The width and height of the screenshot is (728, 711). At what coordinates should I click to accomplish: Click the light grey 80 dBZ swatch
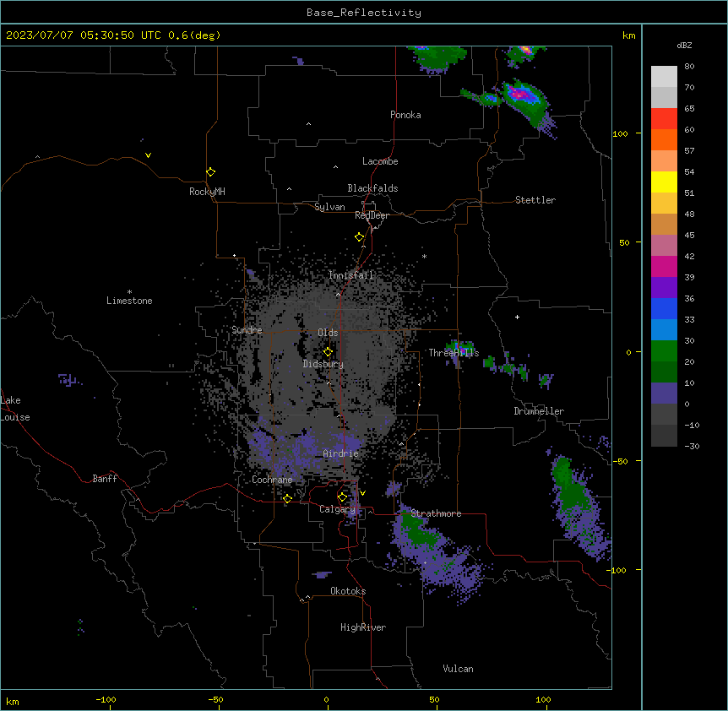pyautogui.click(x=664, y=76)
